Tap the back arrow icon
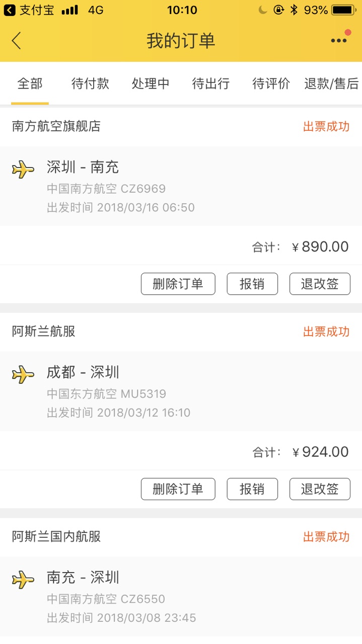The width and height of the screenshot is (362, 644). point(17,41)
